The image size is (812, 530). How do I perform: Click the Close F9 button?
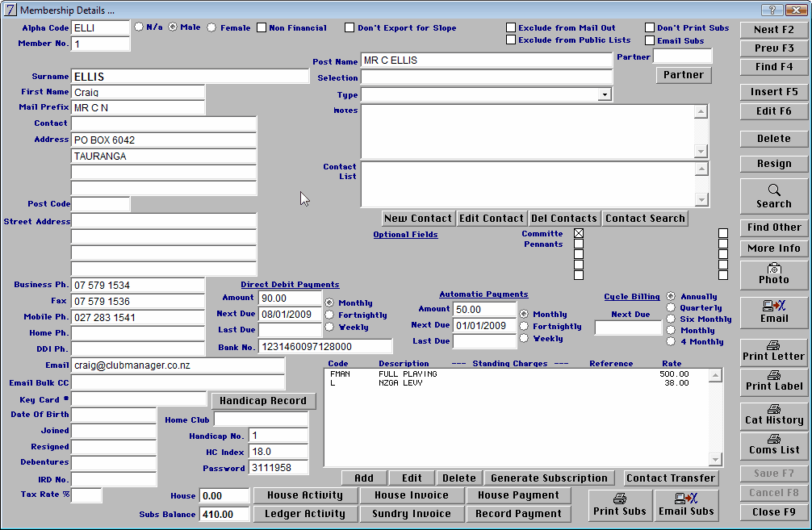(x=774, y=512)
